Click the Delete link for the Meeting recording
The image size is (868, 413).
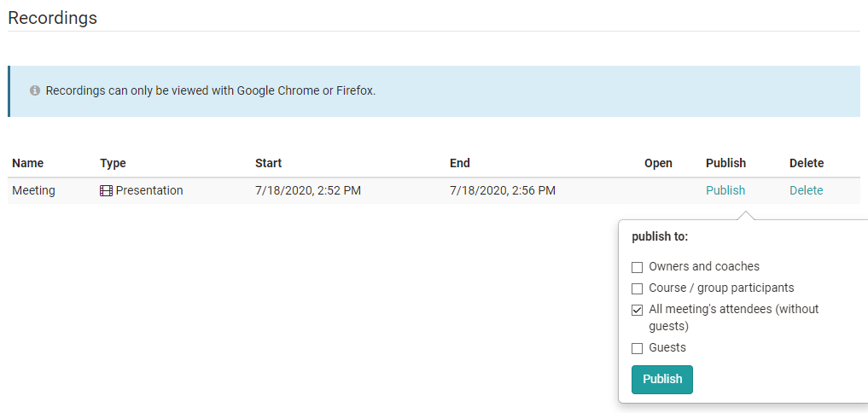806,190
